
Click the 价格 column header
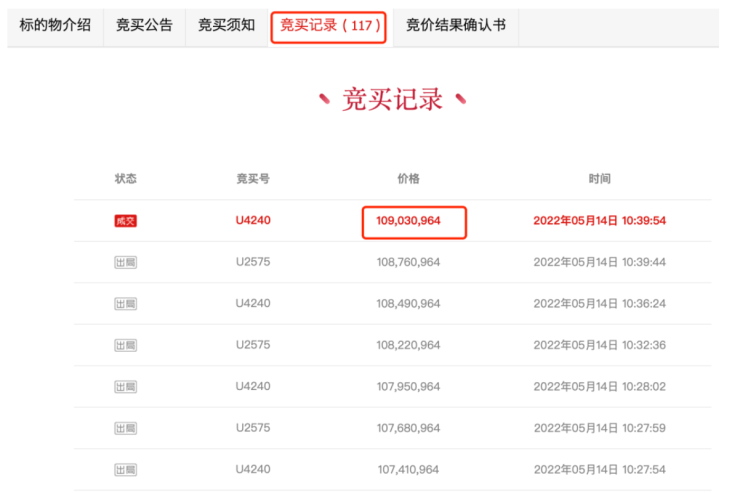click(x=408, y=179)
